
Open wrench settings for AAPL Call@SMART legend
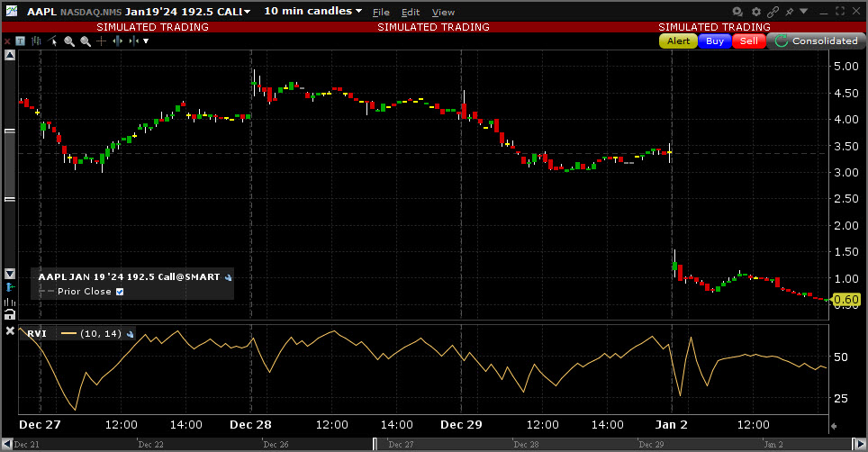pyautogui.click(x=228, y=277)
